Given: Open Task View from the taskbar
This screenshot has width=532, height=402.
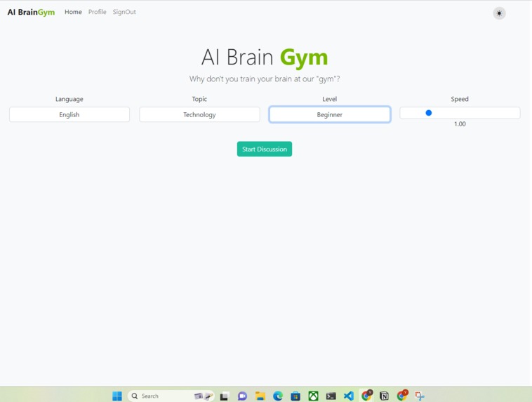Looking at the screenshot, I should click(224, 396).
